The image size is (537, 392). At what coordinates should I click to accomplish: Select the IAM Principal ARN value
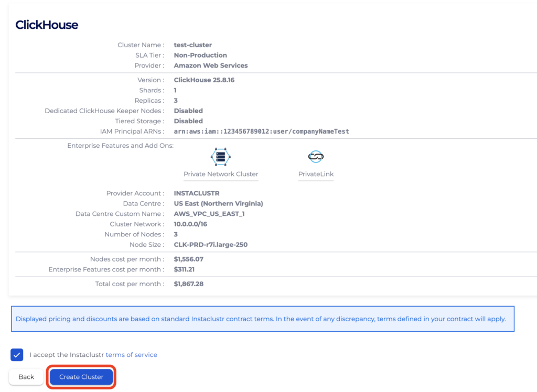point(261,132)
